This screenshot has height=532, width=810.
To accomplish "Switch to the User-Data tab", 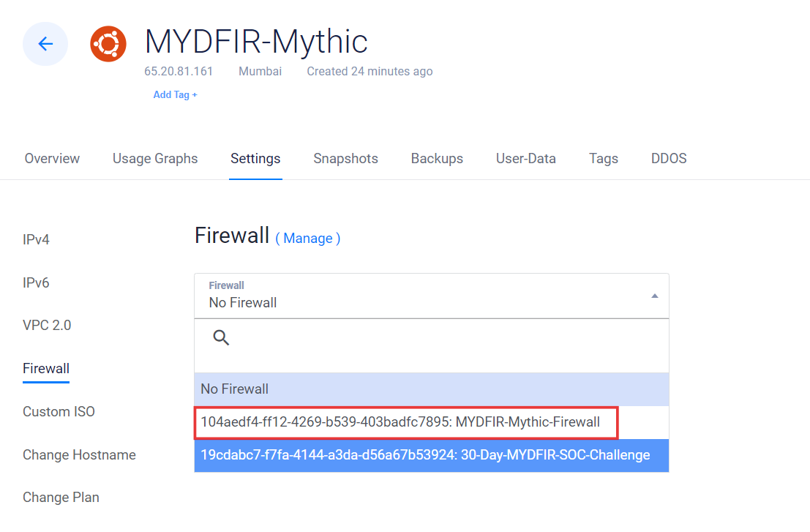I will click(526, 159).
